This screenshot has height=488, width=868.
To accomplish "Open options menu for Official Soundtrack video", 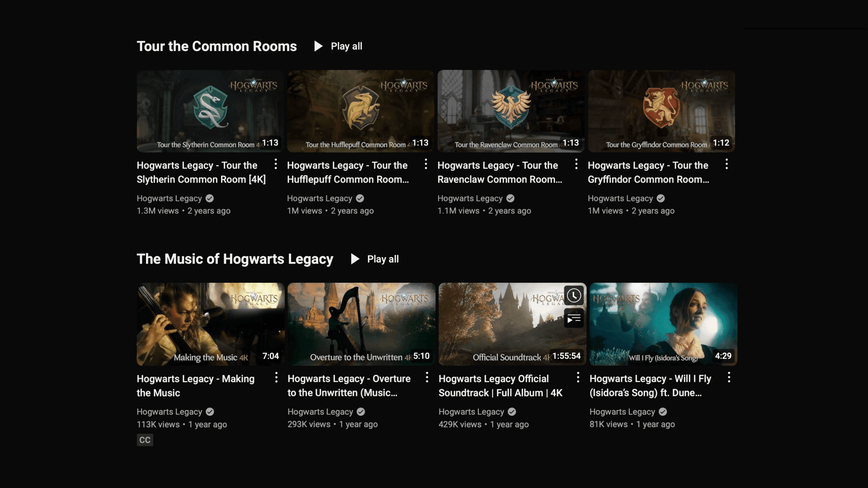I will 578,377.
